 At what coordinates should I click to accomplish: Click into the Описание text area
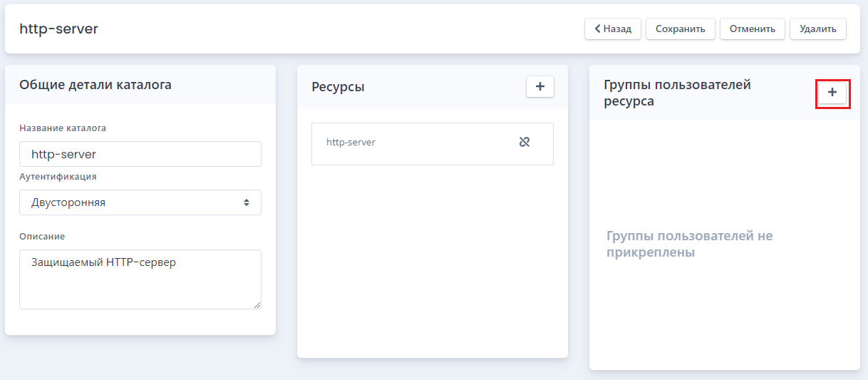coord(140,279)
